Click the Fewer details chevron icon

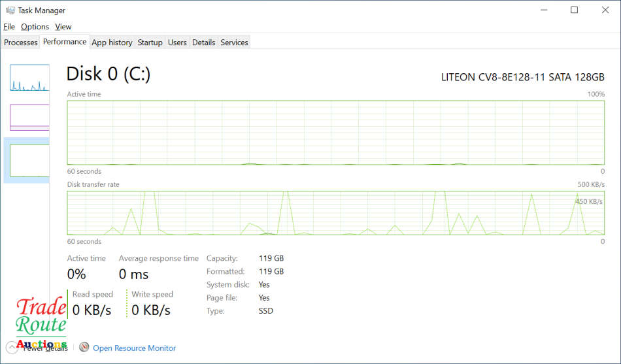(x=12, y=348)
